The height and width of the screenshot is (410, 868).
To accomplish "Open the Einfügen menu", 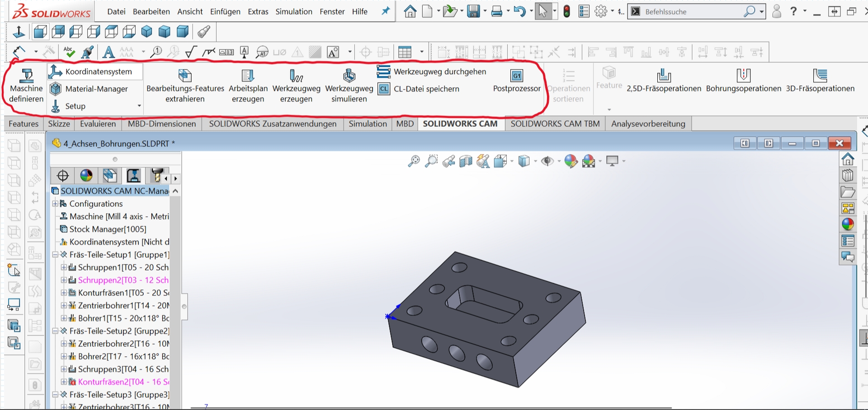I will (x=225, y=12).
